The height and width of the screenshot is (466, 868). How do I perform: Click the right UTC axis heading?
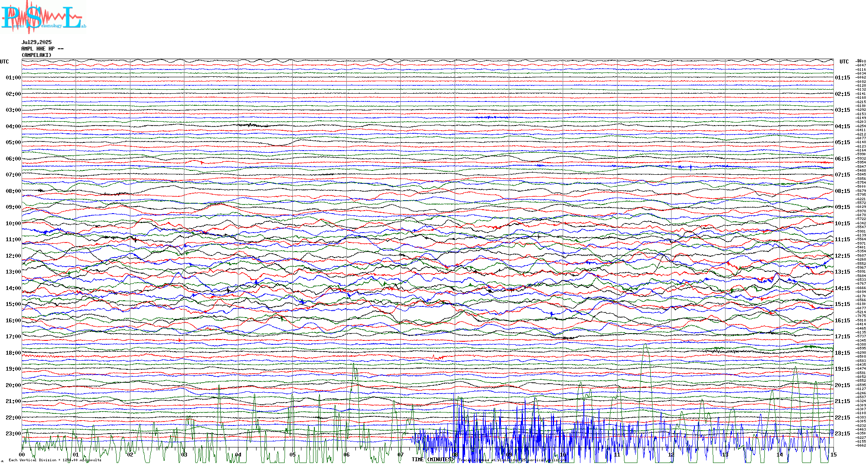(x=844, y=62)
